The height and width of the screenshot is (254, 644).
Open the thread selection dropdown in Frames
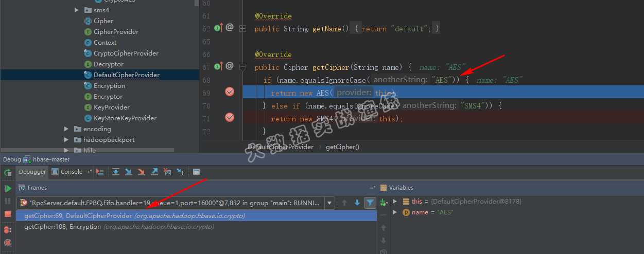329,203
